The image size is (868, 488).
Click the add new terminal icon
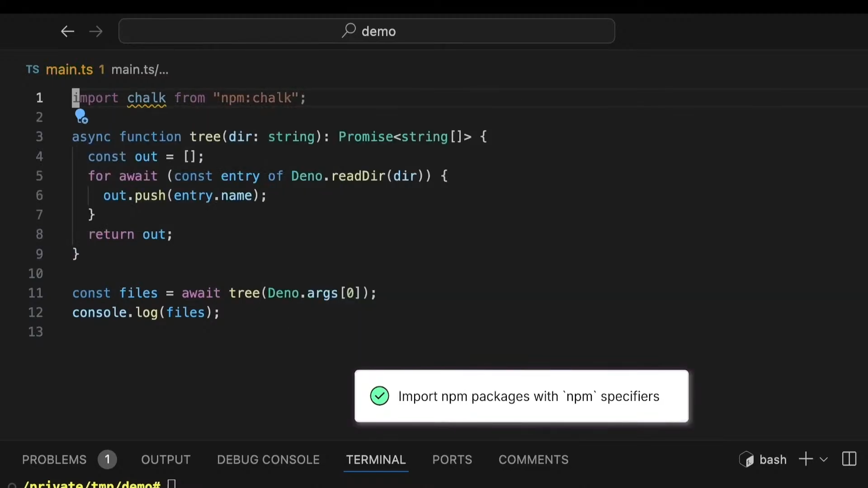(x=806, y=460)
